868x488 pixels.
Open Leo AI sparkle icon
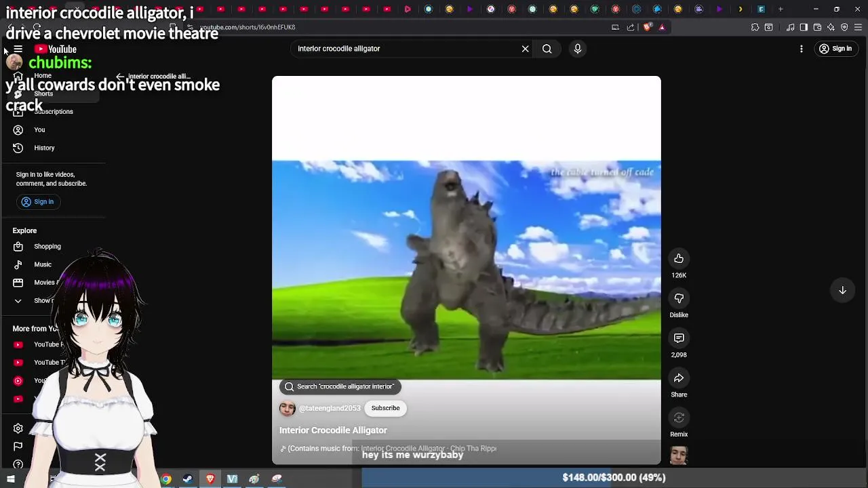point(831,27)
